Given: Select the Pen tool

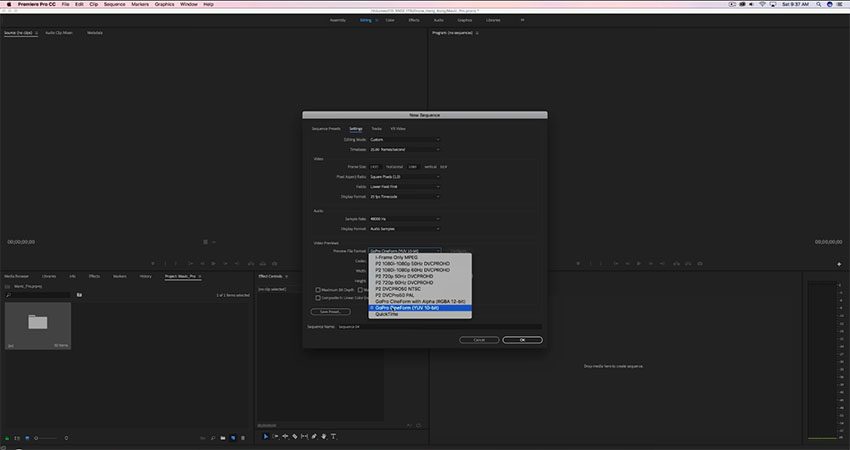Looking at the screenshot, I should coord(314,436).
